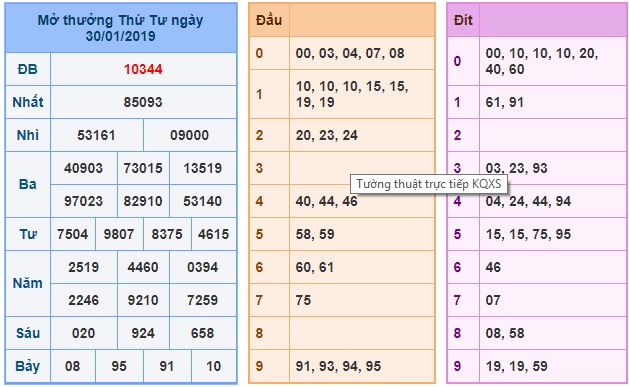Screen dimensions: 629x387
Task: Click third prize number 13519
Action: pyautogui.click(x=203, y=168)
